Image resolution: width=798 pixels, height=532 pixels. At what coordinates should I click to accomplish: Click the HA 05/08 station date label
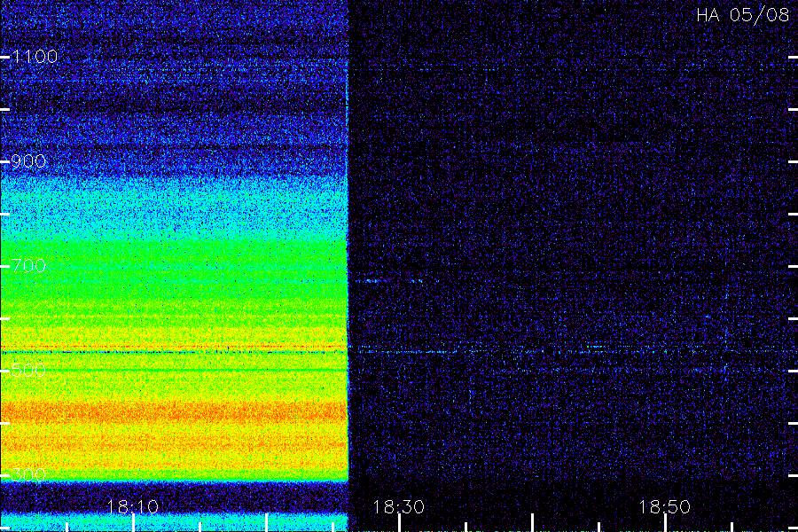coord(742,15)
